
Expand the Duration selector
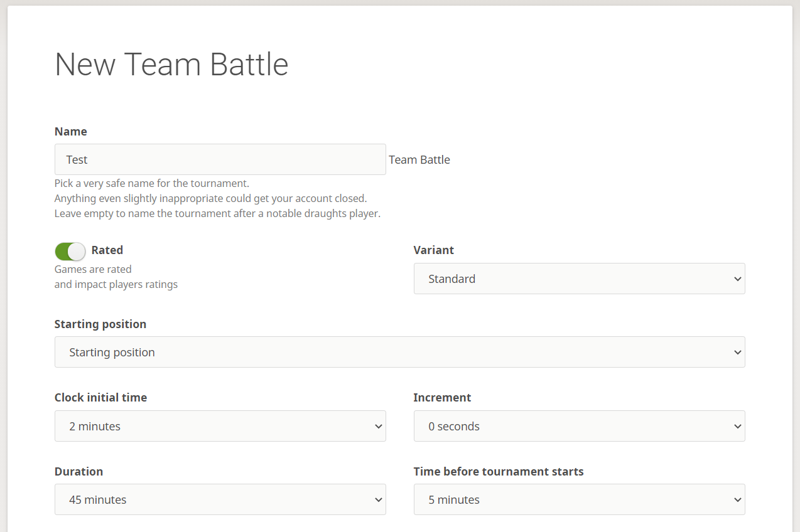(x=220, y=499)
